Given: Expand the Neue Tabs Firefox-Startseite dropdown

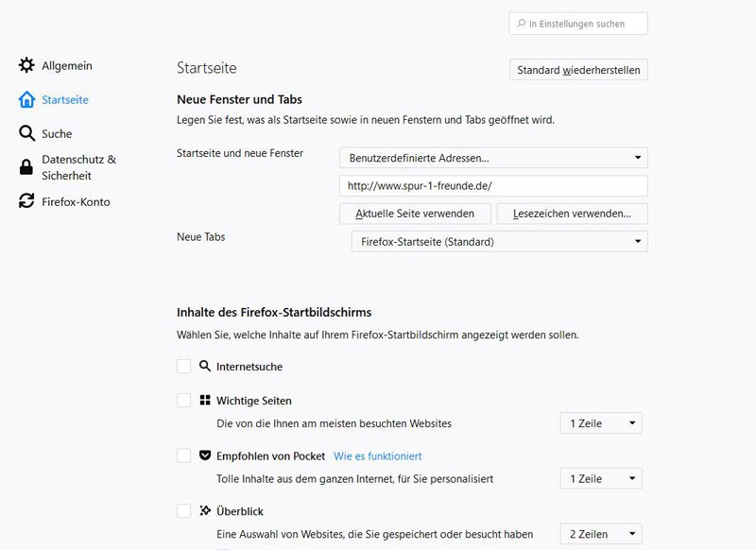Looking at the screenshot, I should (499, 242).
